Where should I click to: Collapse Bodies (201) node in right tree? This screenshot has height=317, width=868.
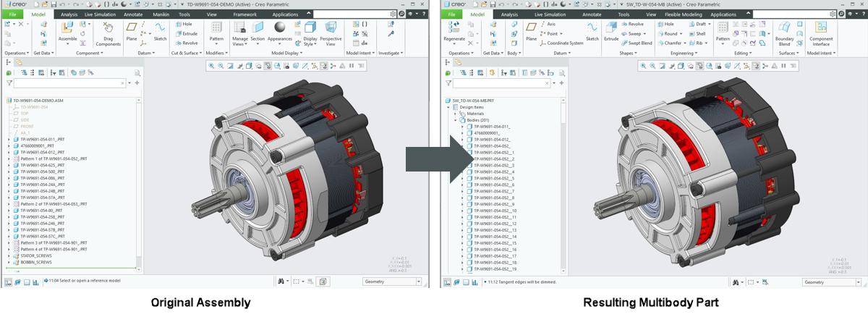pyautogui.click(x=455, y=120)
